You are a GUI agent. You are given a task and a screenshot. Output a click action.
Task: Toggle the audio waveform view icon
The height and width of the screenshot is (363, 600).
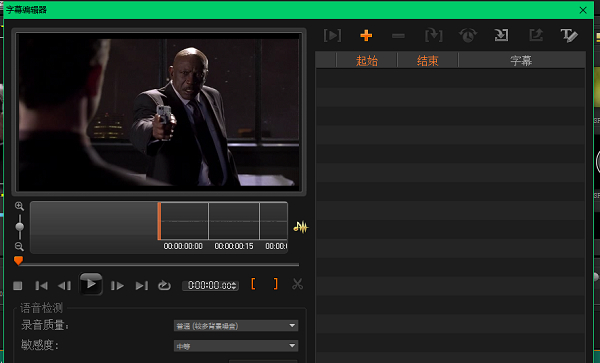click(x=301, y=227)
